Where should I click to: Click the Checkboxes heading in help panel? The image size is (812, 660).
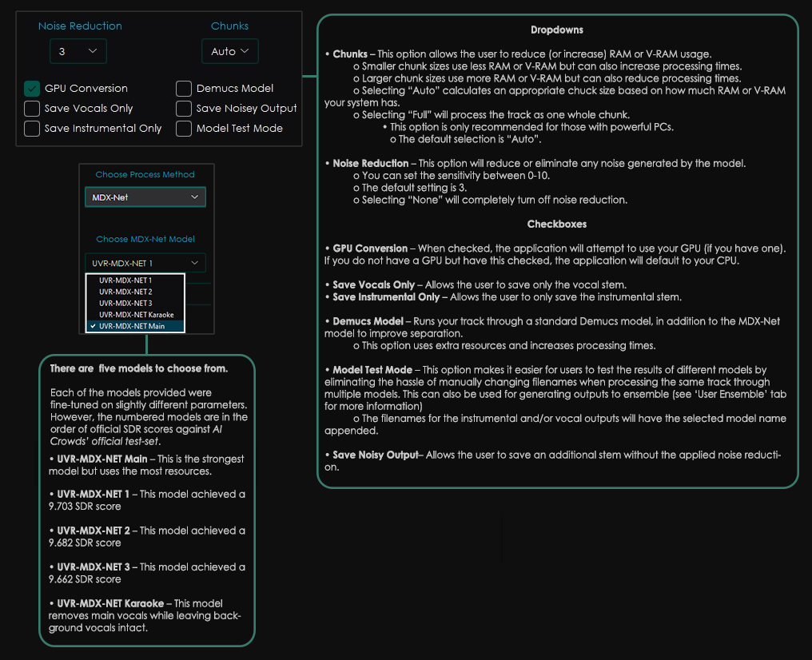coord(557,225)
